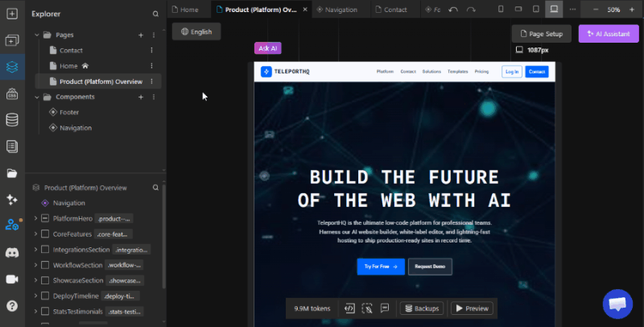Image resolution: width=644 pixels, height=327 pixels.
Task: Toggle the StatsTestimonials layer checkbox
Action: click(x=45, y=312)
